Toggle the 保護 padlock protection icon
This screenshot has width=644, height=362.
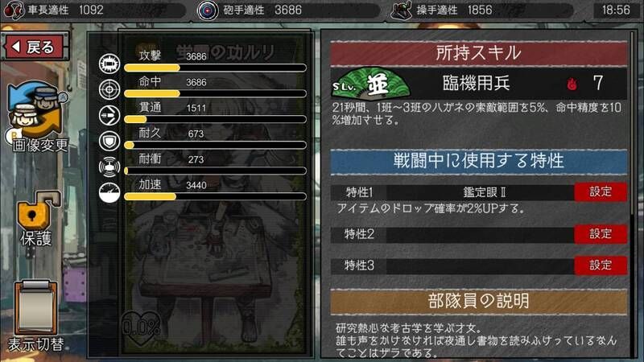tap(38, 217)
